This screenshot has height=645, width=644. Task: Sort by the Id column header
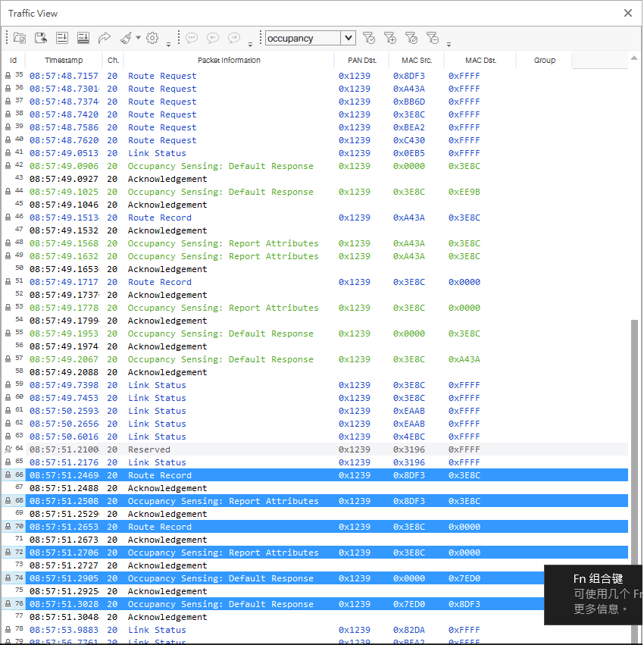(x=13, y=60)
